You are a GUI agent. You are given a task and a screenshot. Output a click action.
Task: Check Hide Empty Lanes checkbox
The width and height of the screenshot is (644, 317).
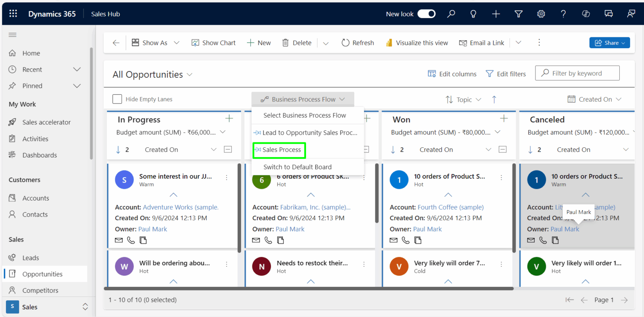(117, 99)
